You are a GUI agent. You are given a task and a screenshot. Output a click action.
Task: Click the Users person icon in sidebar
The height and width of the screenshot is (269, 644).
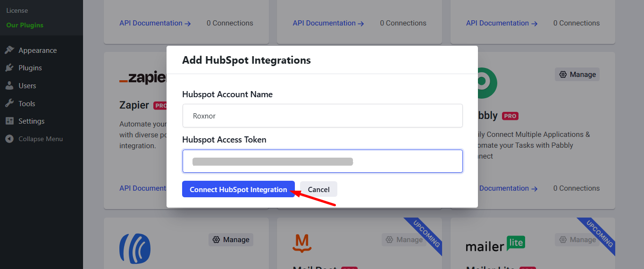[x=9, y=86]
